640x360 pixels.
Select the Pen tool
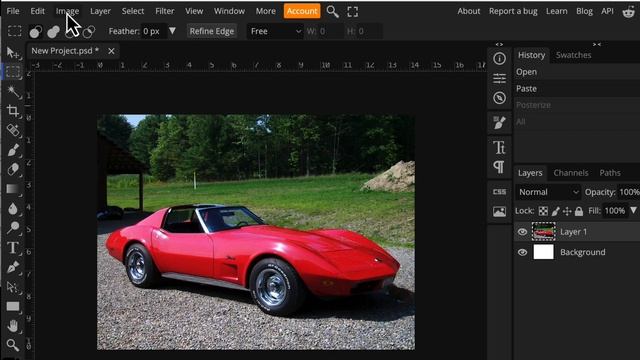(13, 267)
